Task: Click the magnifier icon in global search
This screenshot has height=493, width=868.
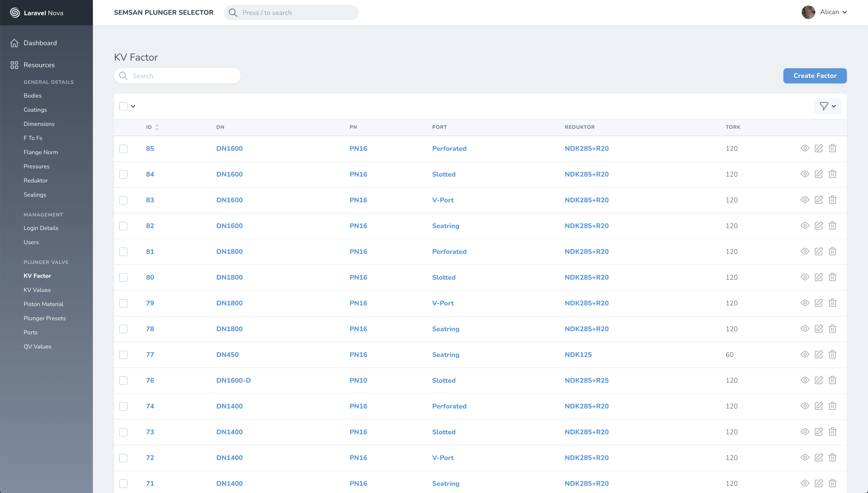Action: point(233,12)
